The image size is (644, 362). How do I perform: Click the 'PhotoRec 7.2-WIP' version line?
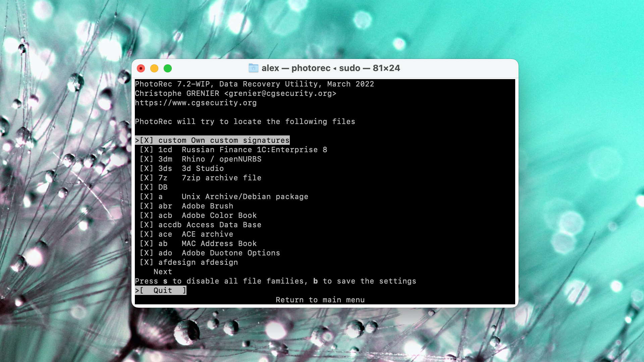(254, 84)
